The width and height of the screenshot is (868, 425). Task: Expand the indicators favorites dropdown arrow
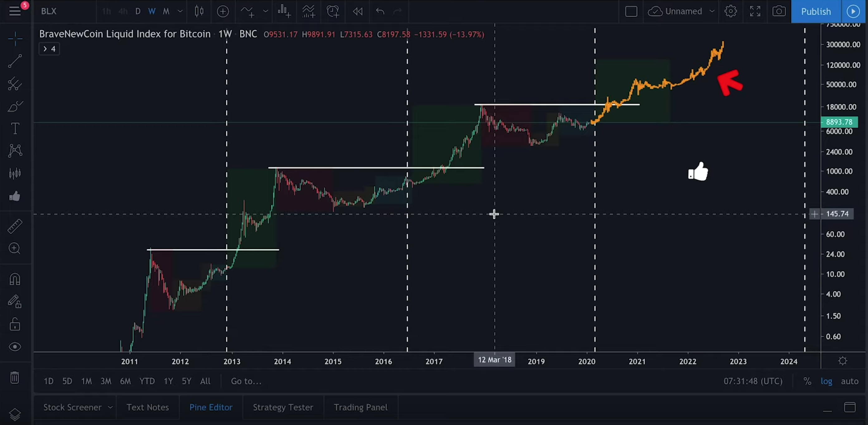pos(266,12)
